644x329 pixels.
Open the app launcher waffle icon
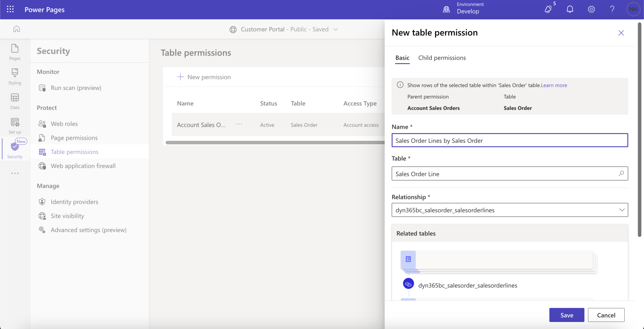10,9
